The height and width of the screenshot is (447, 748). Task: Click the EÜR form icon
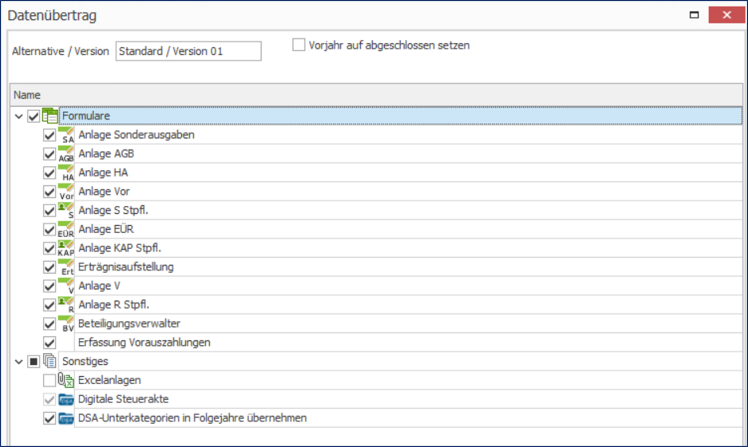click(66, 229)
